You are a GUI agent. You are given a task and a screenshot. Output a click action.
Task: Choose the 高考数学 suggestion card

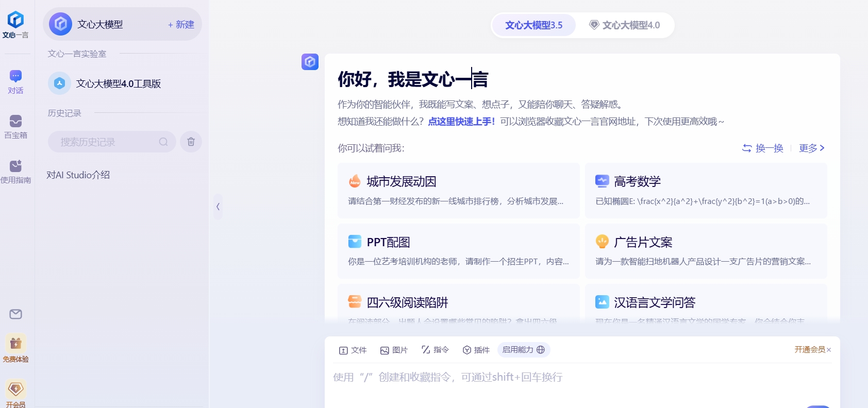(x=706, y=191)
